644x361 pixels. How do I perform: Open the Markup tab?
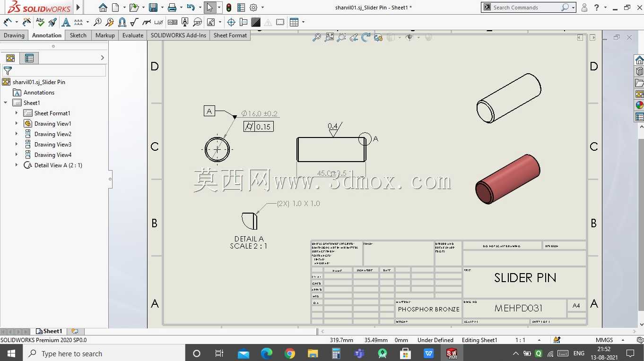point(105,35)
